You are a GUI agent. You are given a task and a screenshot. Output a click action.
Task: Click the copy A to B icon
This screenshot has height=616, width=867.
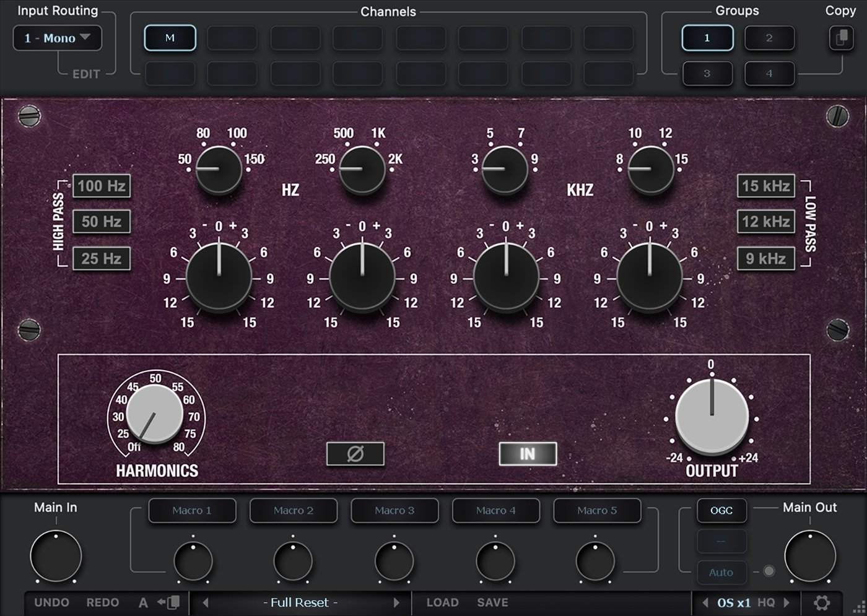pos(168,602)
